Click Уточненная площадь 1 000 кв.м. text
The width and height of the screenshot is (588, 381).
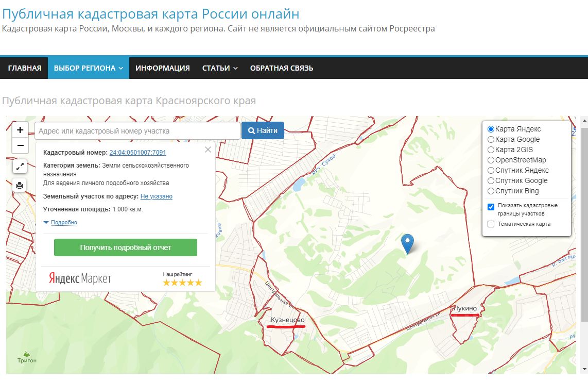tap(93, 209)
